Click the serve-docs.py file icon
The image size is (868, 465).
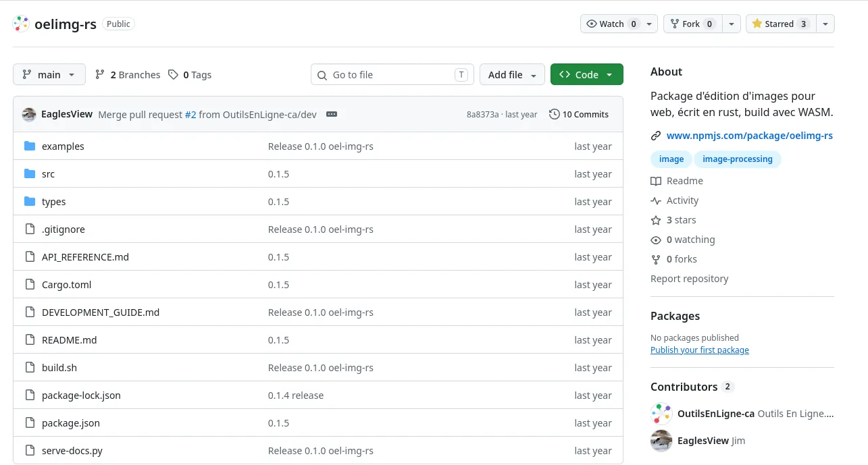coord(30,451)
